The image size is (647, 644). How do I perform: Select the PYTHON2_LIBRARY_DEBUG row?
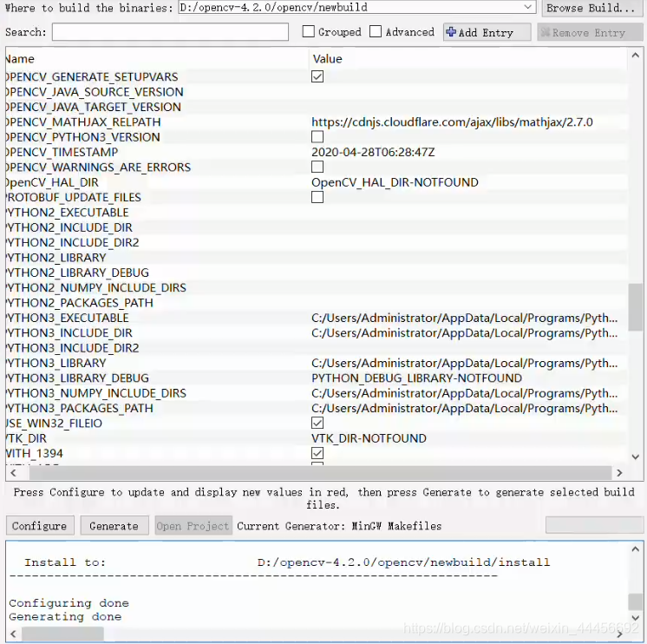coord(317,273)
